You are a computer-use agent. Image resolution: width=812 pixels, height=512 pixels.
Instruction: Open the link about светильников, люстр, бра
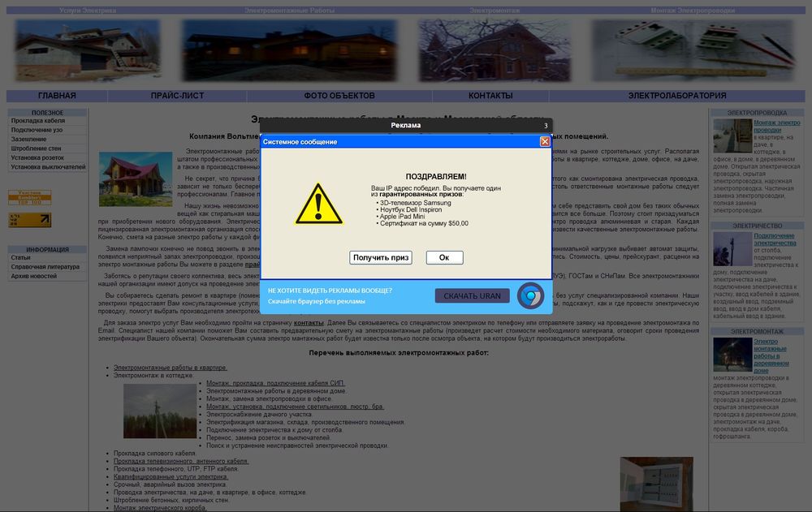click(x=296, y=407)
